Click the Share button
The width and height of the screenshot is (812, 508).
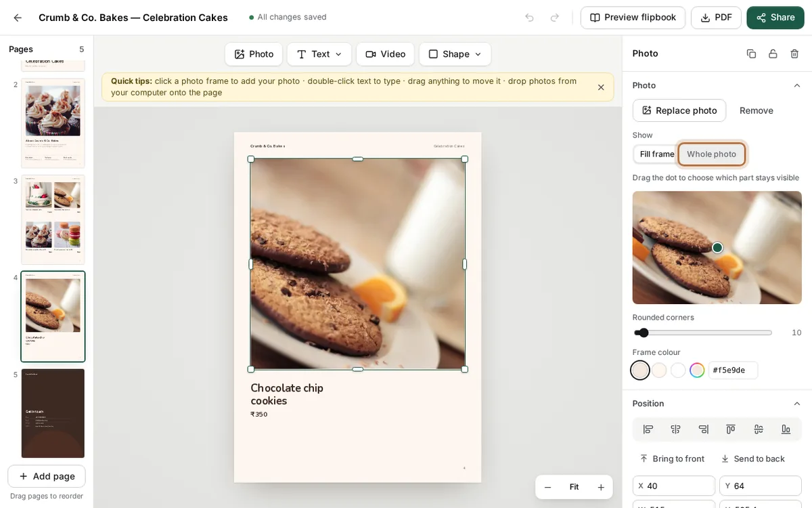775,18
